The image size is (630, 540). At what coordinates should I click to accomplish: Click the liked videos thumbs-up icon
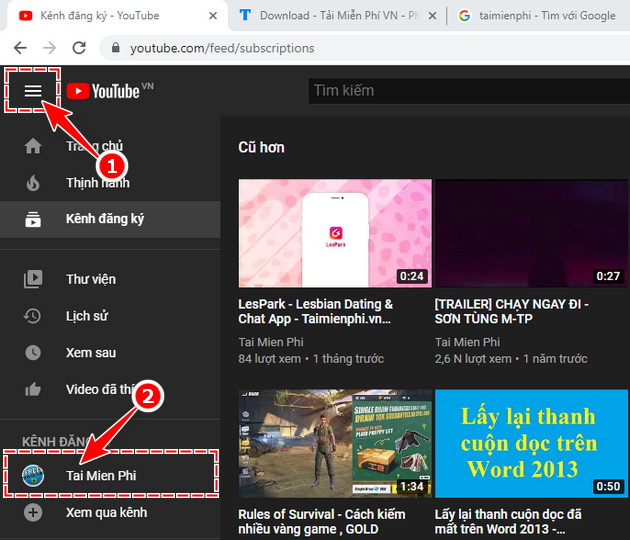(33, 389)
